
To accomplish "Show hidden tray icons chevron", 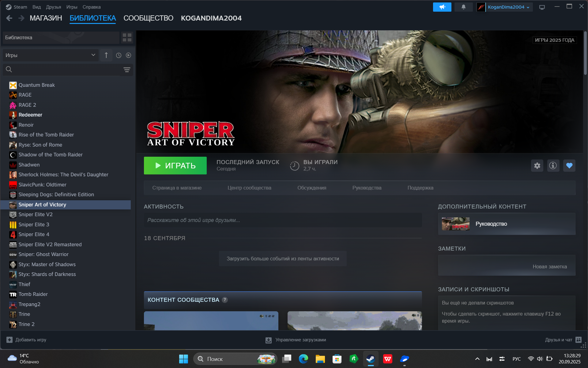I will (x=477, y=359).
